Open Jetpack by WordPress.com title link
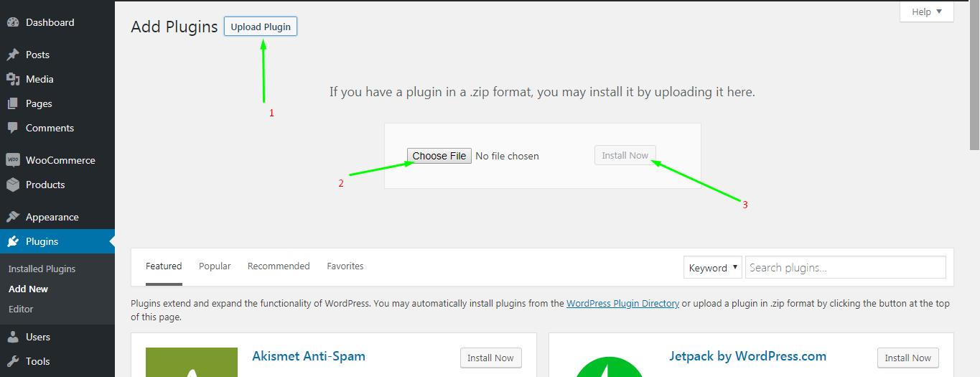Screen dimensions: 980x377 747,356
